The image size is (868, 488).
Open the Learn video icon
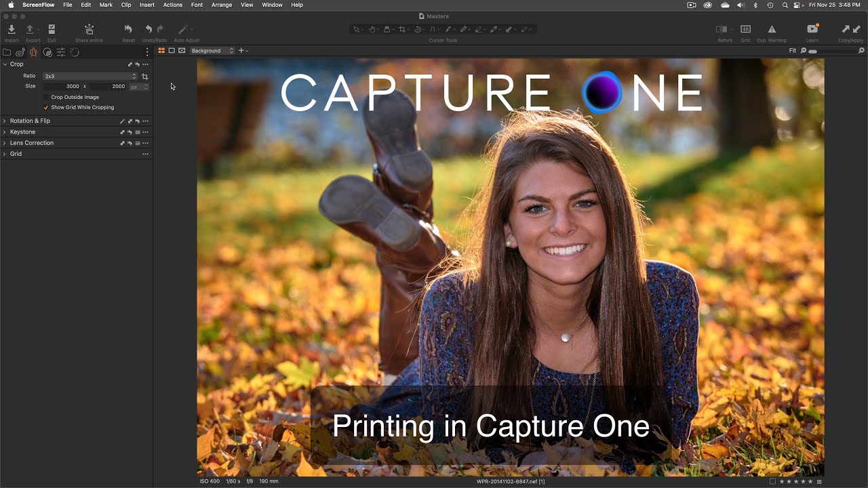812,29
